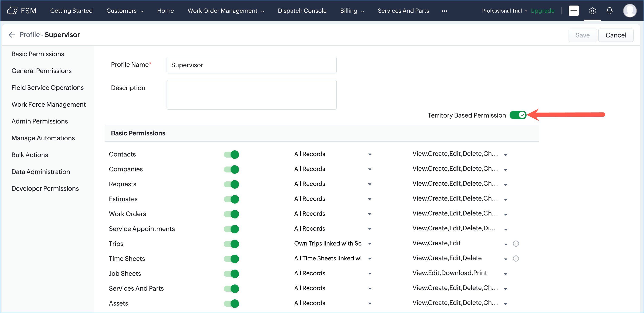Disable Territory Based Permission toggle
Image resolution: width=644 pixels, height=313 pixels.
[x=518, y=115]
